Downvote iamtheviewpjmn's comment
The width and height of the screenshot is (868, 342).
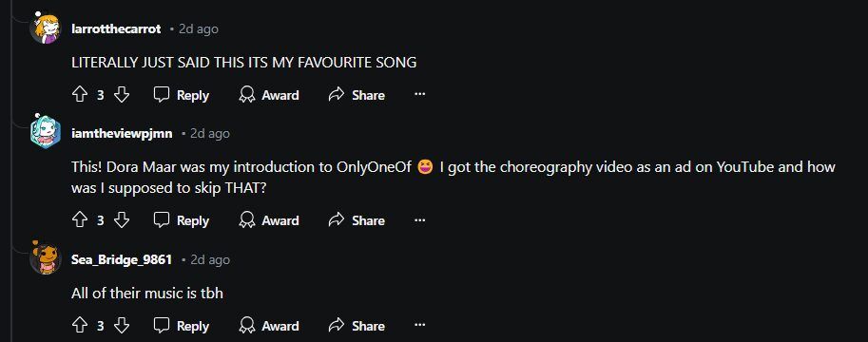coord(122,220)
